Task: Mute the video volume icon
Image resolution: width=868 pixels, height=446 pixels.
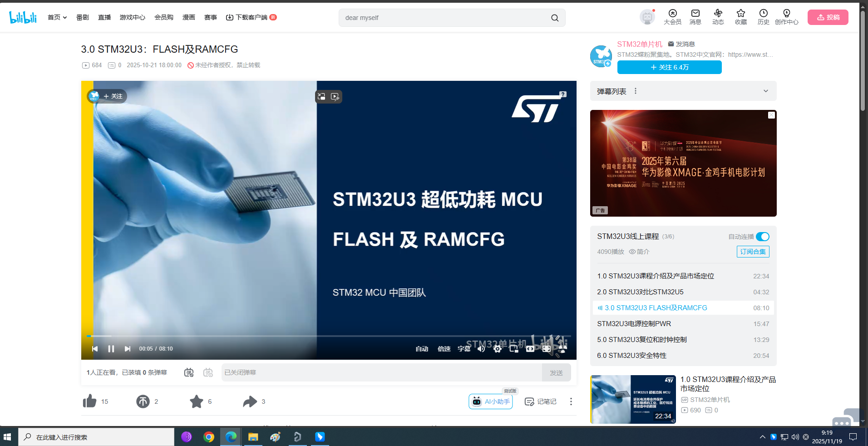Action: pos(481,349)
